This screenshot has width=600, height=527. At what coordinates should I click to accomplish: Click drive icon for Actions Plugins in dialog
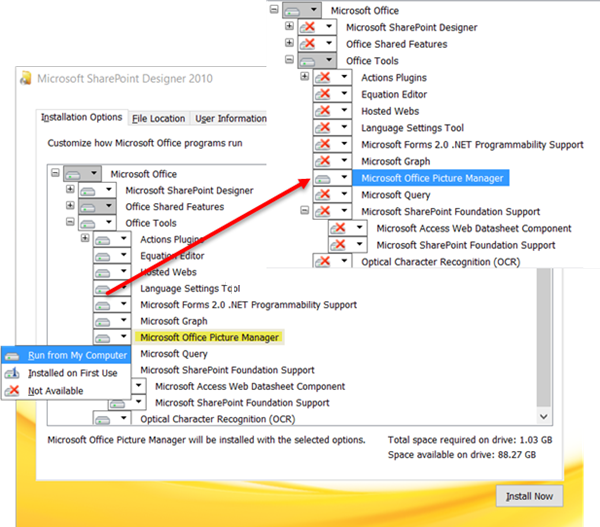click(x=103, y=241)
